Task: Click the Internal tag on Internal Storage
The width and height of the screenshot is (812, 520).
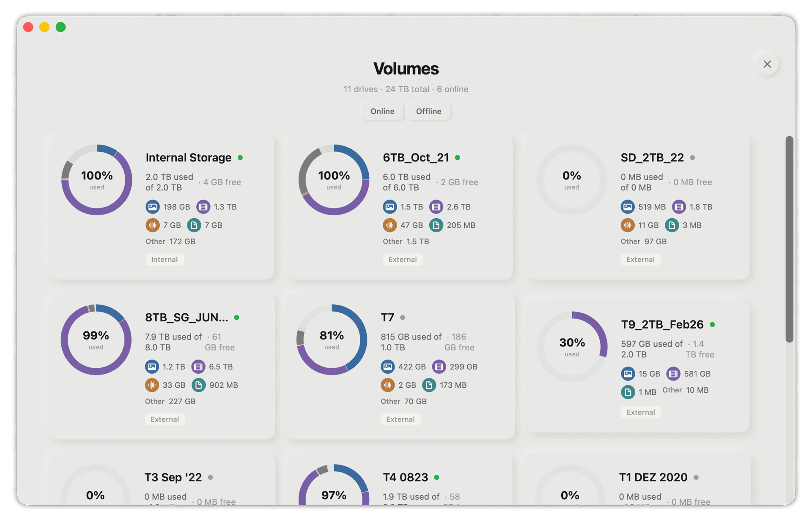Action: 165,260
